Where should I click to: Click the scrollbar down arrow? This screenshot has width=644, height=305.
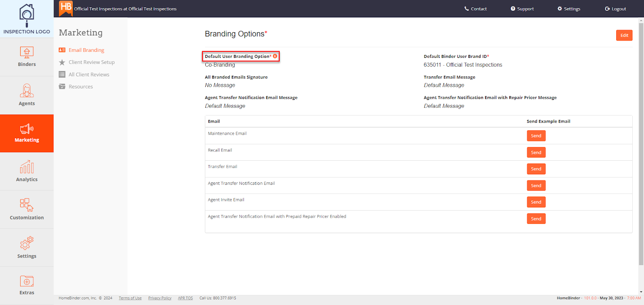point(641,292)
